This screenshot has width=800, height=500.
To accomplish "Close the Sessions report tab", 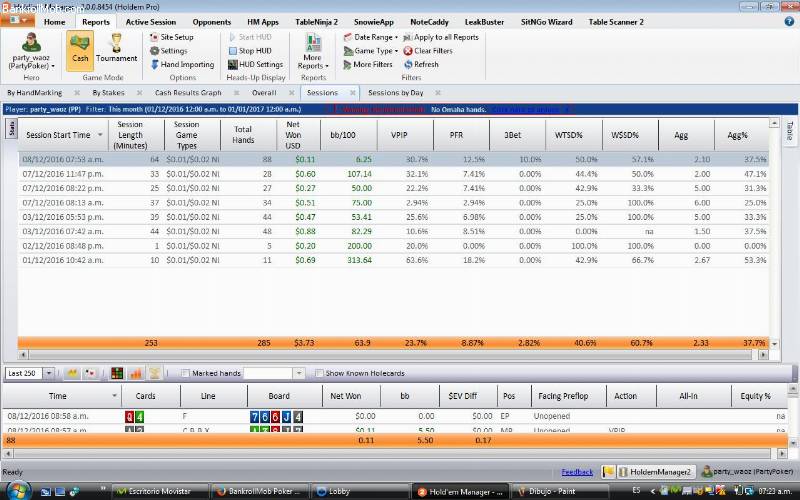I will [353, 93].
